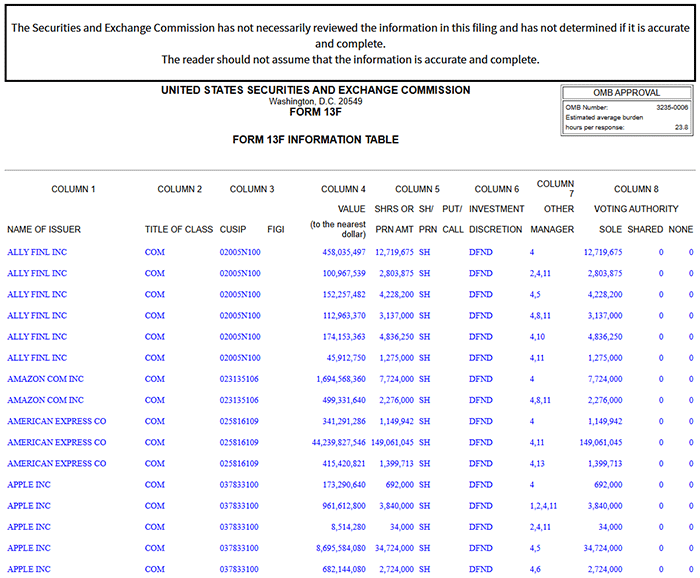Click Apple value 8,695,584,080
This screenshot has height=578, width=700.
coord(334,548)
